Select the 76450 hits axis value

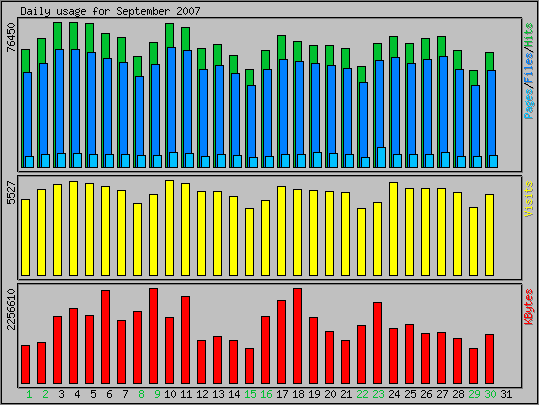pyautogui.click(x=11, y=37)
